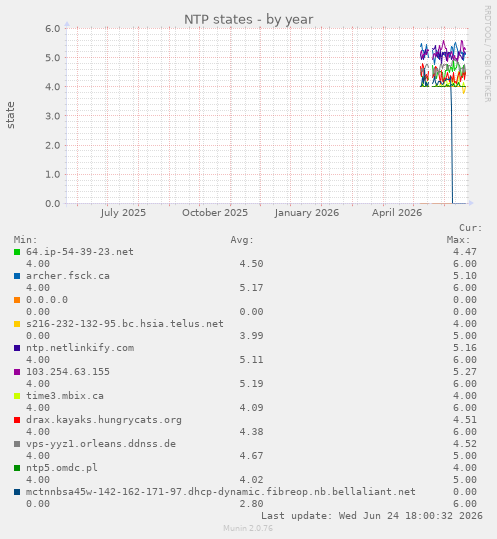497x539 pixels.
Task: Select the legend label s216-232-132-95.bc.hsia.telus.net
Action: (x=125, y=324)
